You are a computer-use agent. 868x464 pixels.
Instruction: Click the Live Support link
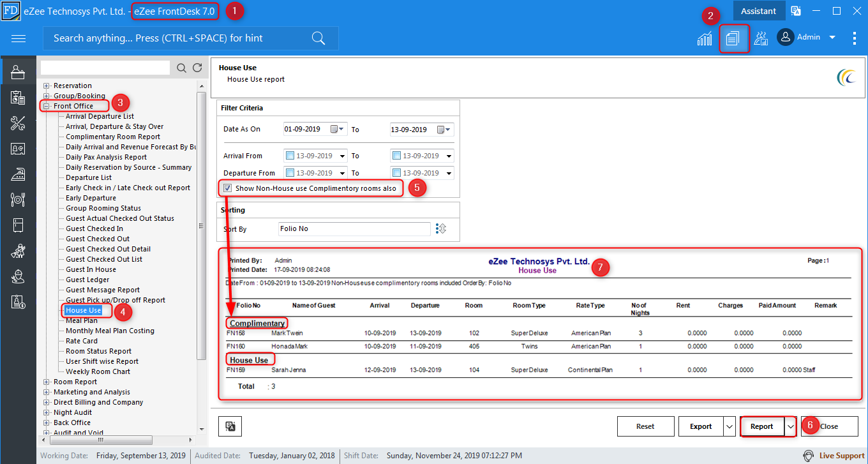(842, 456)
